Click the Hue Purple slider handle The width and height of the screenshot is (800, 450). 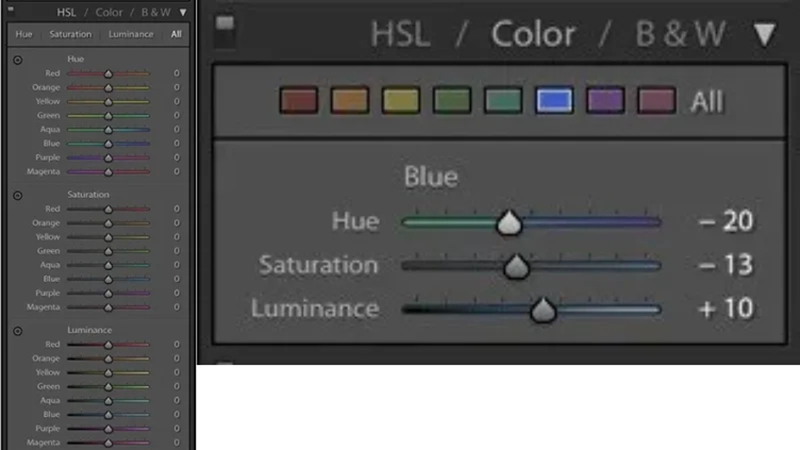coord(108,158)
